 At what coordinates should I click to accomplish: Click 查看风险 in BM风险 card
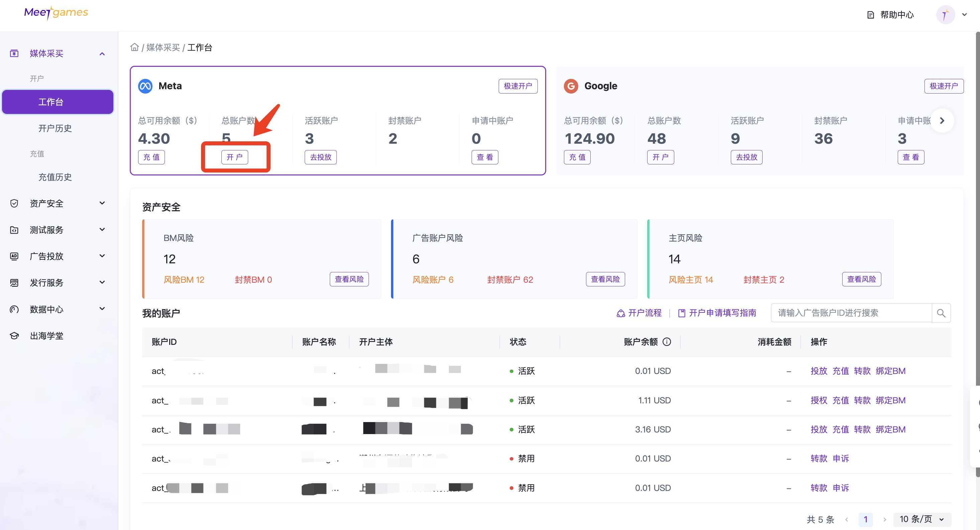pyautogui.click(x=349, y=279)
